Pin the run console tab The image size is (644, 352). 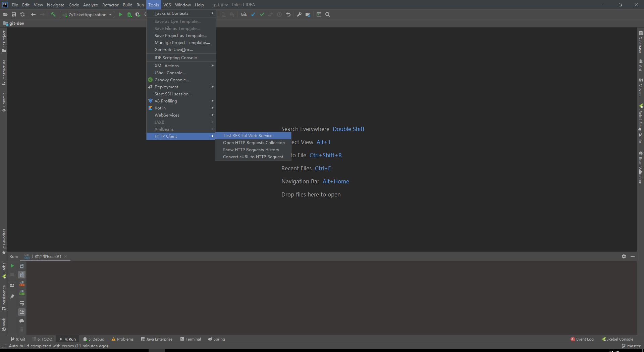12,296
